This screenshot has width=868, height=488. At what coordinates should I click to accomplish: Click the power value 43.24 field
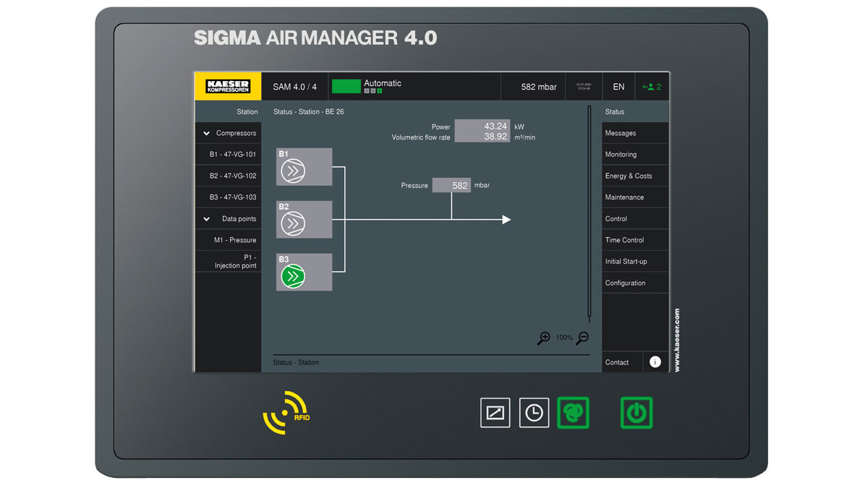[482, 126]
